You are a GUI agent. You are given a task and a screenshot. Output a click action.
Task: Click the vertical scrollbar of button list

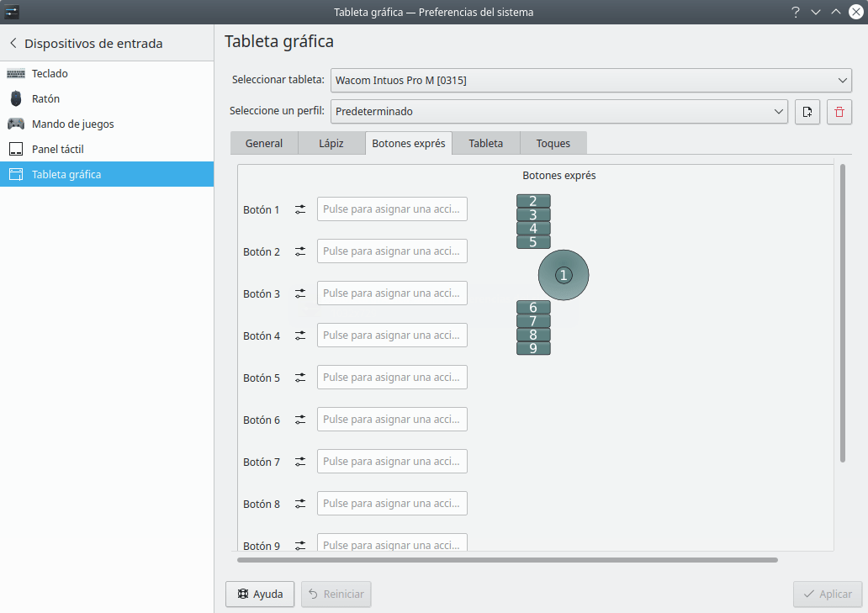[x=843, y=313]
